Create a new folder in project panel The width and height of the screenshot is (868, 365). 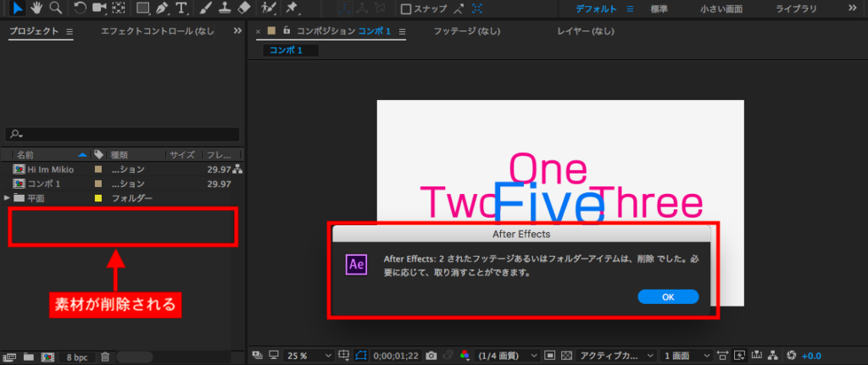point(29,357)
